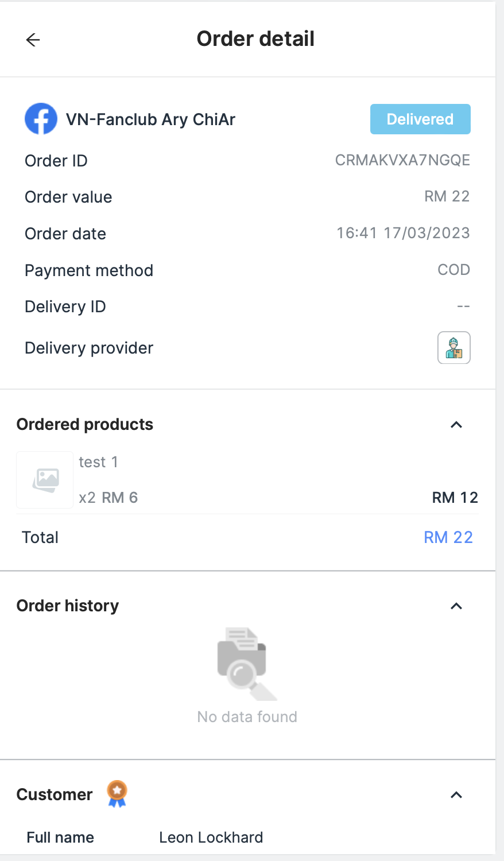Collapse the Ordered products section
This screenshot has width=504, height=861.
(456, 425)
